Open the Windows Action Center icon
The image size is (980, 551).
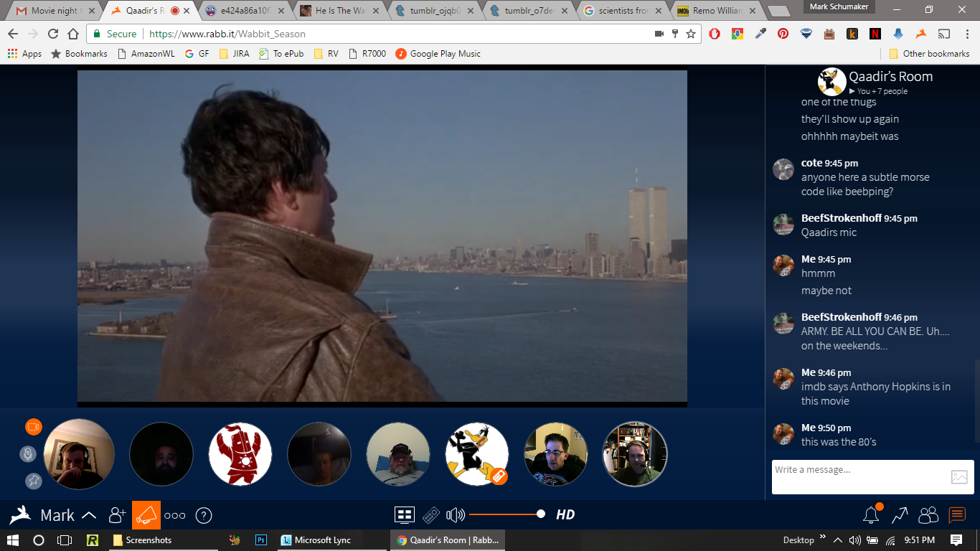(x=956, y=540)
